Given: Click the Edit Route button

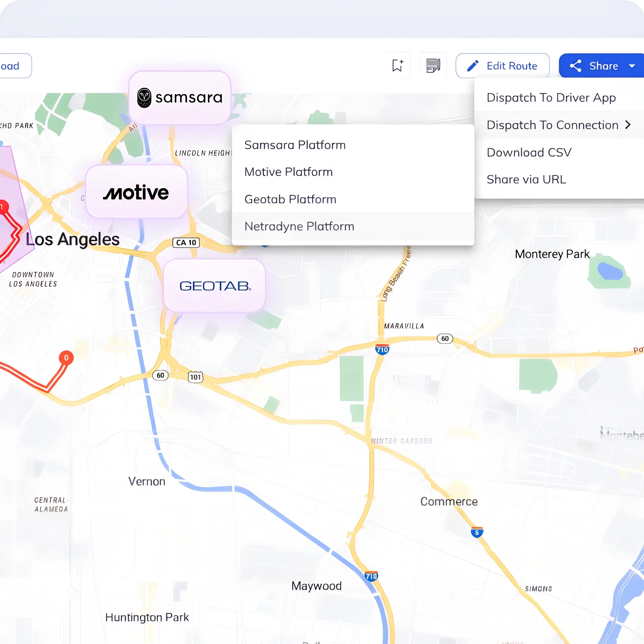Looking at the screenshot, I should point(502,66).
